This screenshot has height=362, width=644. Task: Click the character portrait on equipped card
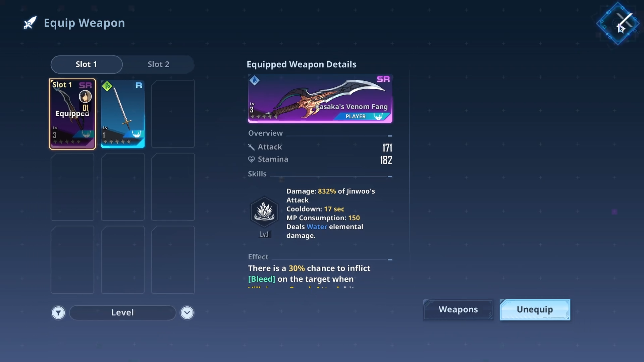pos(85,97)
